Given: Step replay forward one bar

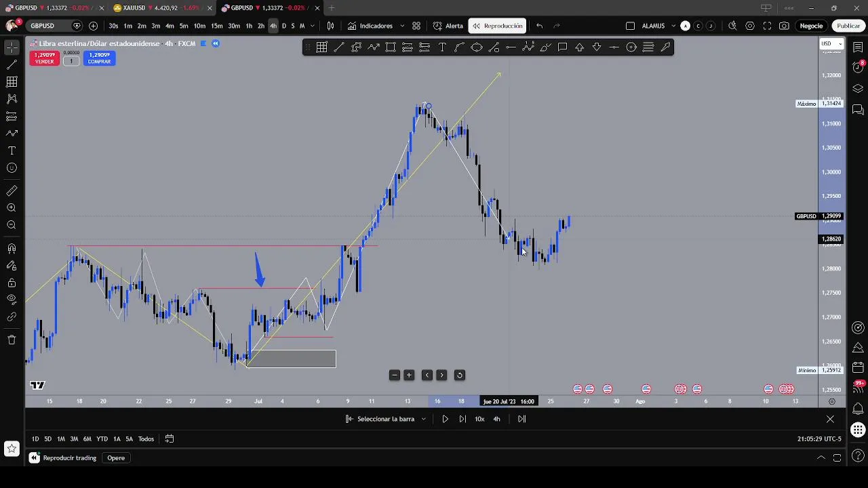Looking at the screenshot, I should click(462, 419).
